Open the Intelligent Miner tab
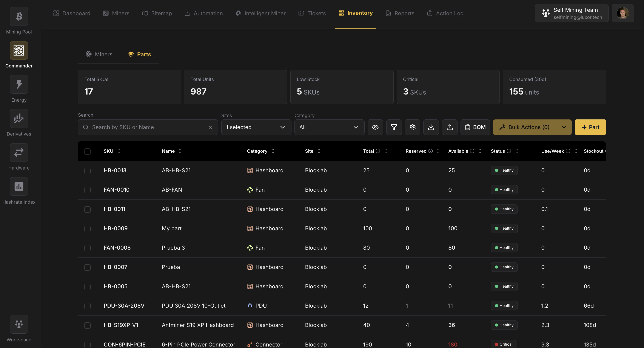Viewport: 644px width, 348px height. point(260,13)
